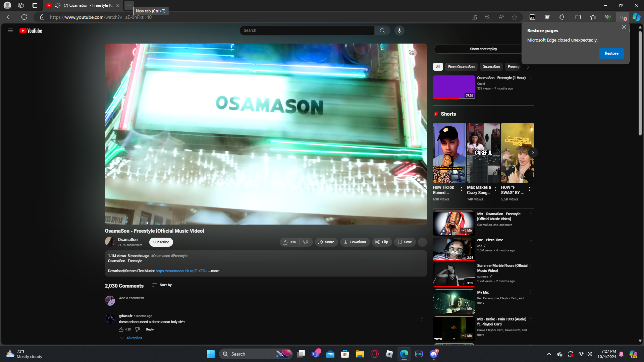Open the taskbar Search box
Image resolution: width=644 pixels, height=362 pixels.
coord(256,354)
